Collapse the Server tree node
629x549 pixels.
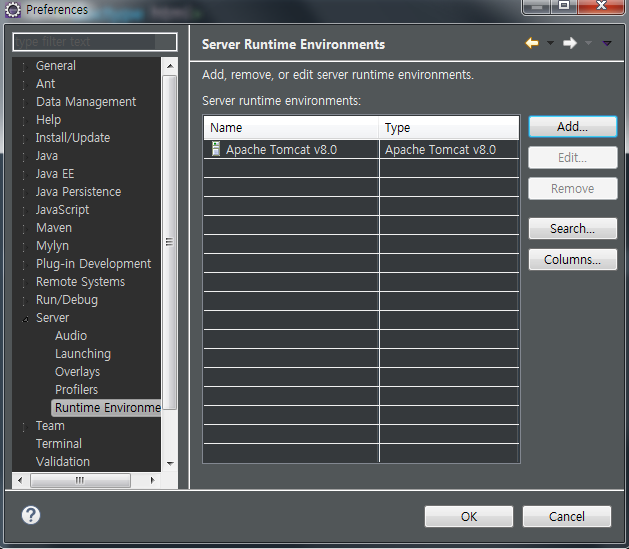click(25, 319)
